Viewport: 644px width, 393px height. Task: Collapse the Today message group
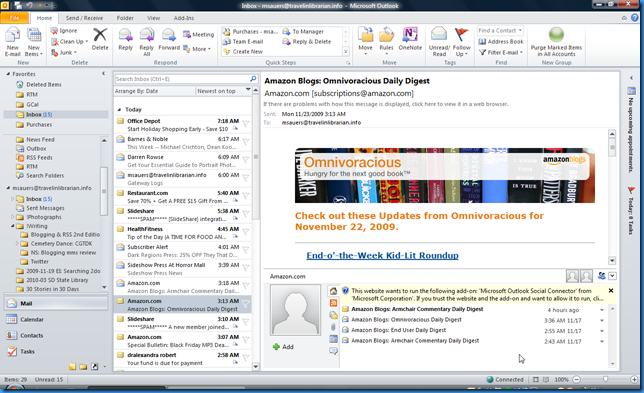119,110
